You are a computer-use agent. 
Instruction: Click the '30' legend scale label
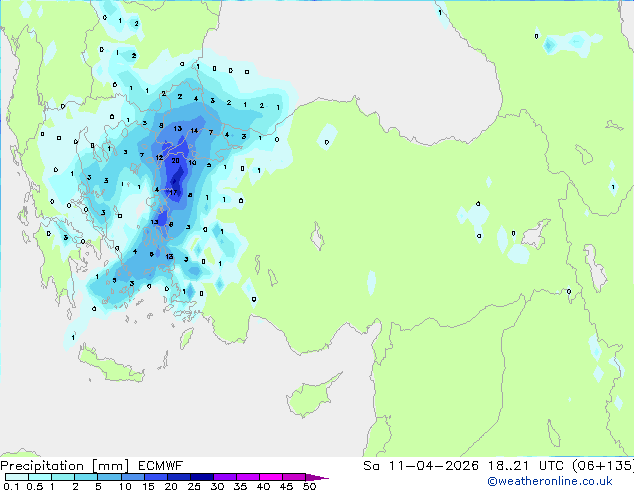click(217, 486)
